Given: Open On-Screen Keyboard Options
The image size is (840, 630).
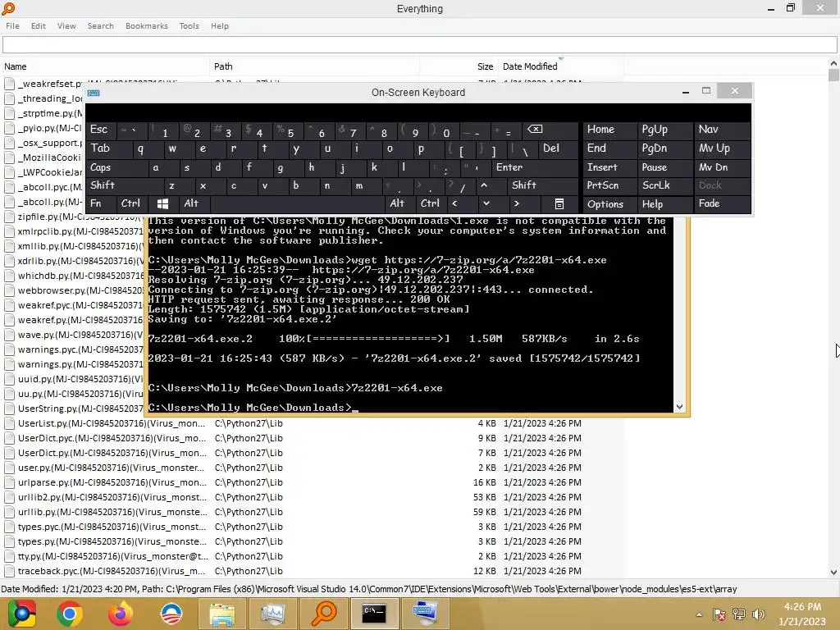Looking at the screenshot, I should point(609,204).
